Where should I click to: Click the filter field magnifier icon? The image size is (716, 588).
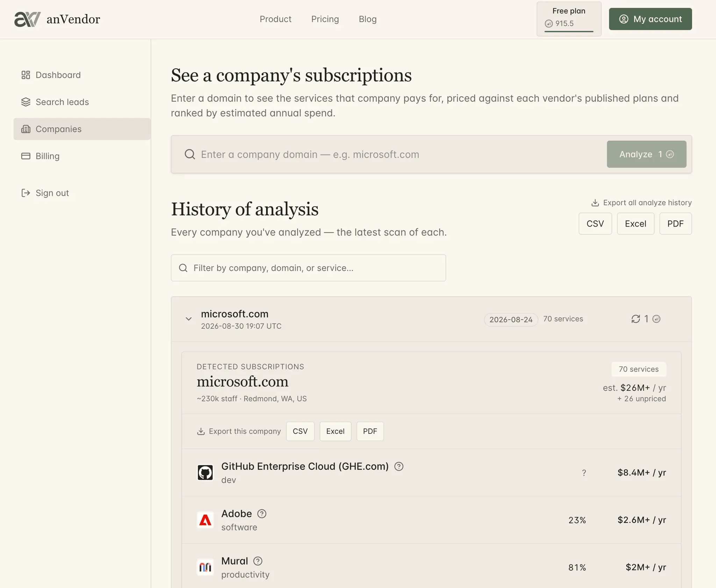(183, 268)
